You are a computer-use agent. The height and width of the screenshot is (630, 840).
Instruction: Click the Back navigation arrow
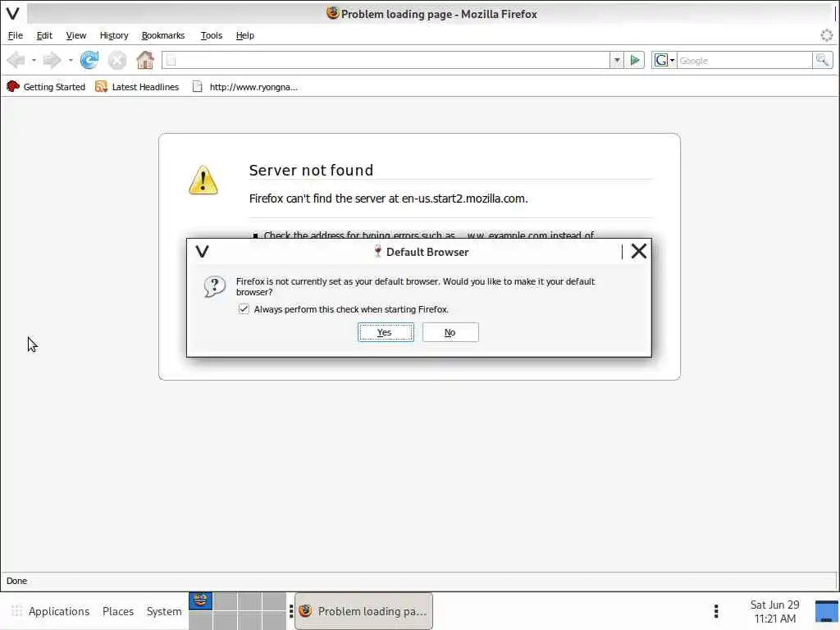[16, 60]
